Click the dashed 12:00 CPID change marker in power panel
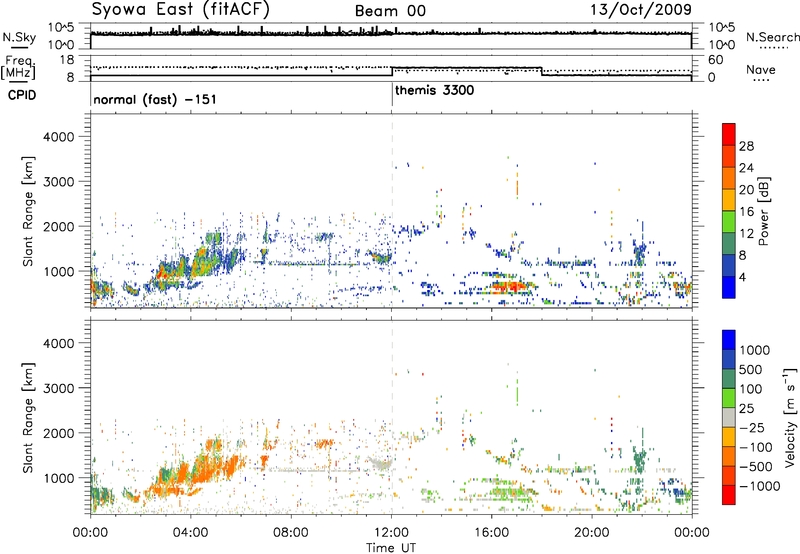 [x=392, y=210]
